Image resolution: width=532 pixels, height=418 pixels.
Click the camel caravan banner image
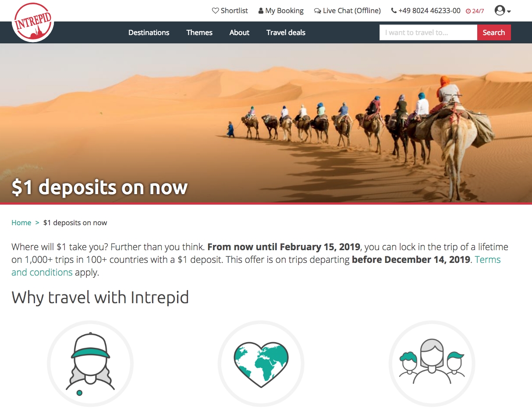pyautogui.click(x=266, y=123)
